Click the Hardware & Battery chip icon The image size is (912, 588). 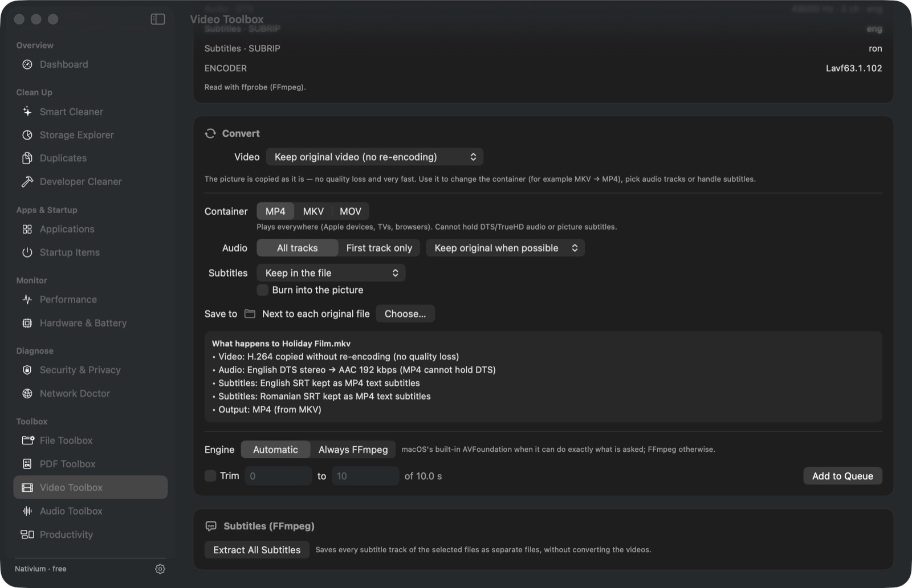point(27,323)
